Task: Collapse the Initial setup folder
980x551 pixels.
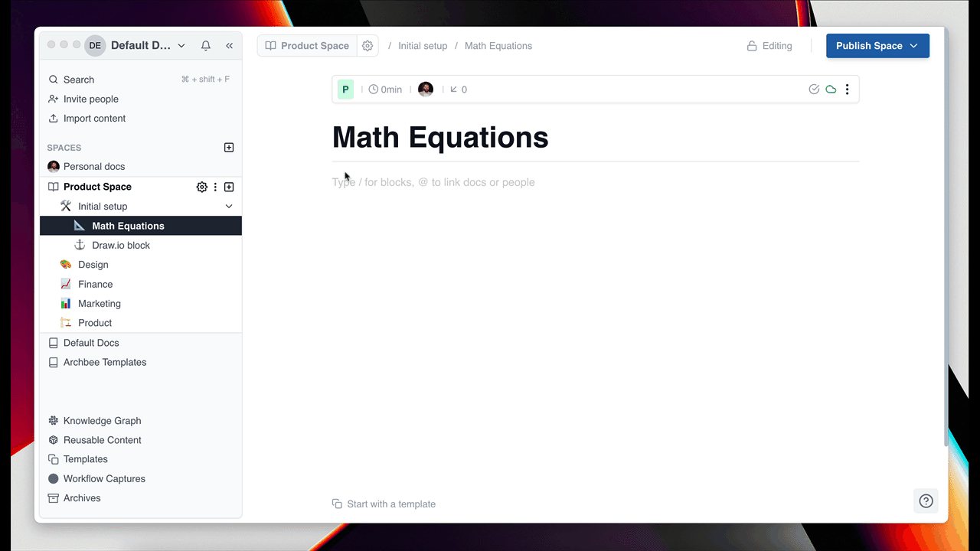Action: click(228, 207)
